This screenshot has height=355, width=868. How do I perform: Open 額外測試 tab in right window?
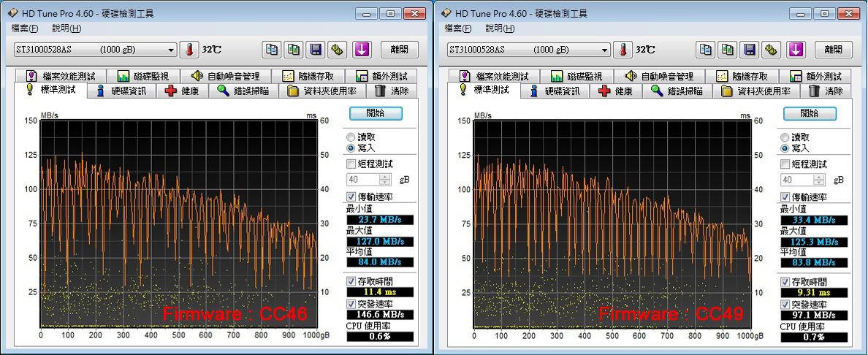coord(816,76)
